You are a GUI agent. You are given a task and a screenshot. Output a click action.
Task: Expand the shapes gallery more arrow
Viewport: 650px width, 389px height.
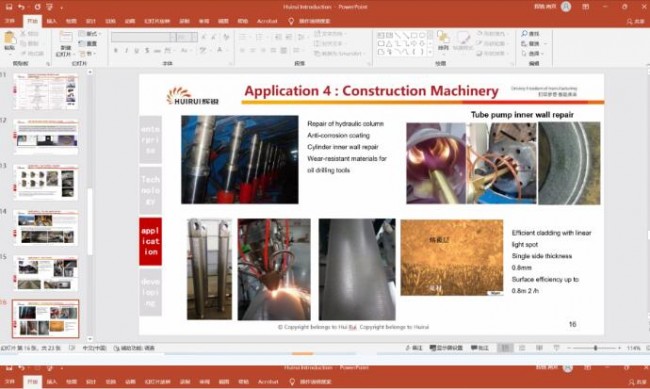(x=430, y=53)
